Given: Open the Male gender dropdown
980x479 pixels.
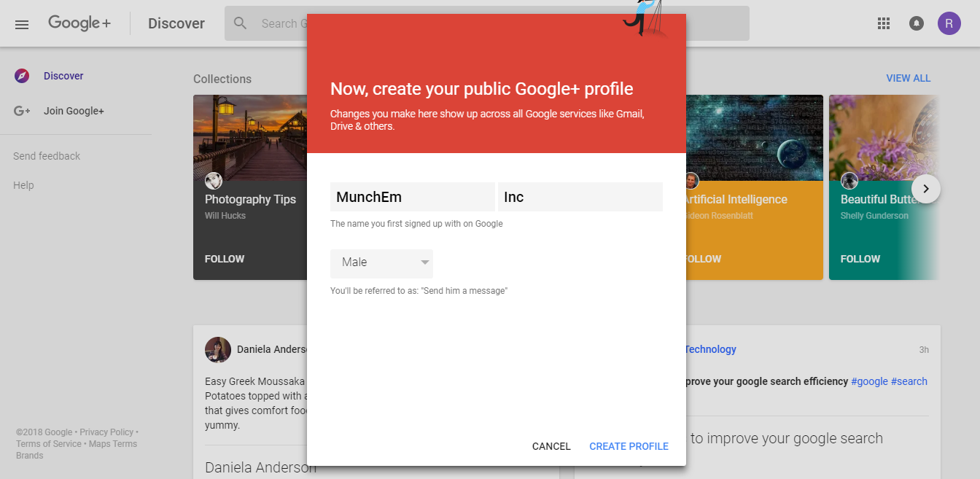Looking at the screenshot, I should tap(381, 263).
